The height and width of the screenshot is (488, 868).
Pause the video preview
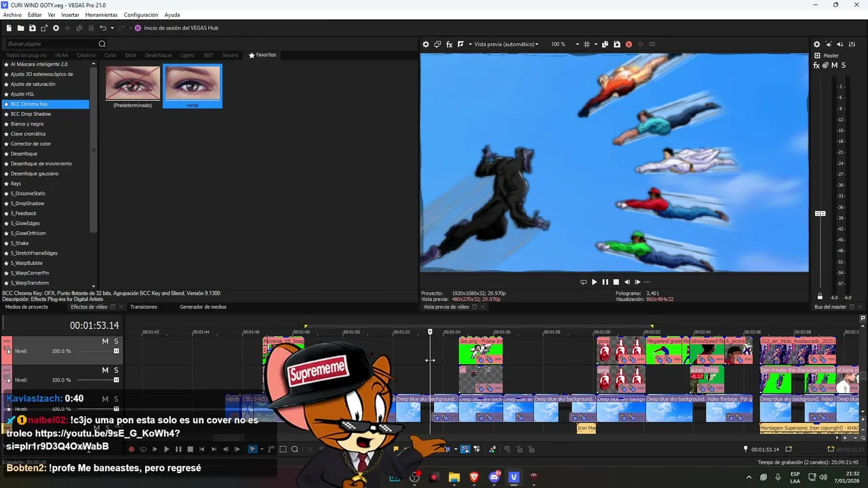point(605,282)
